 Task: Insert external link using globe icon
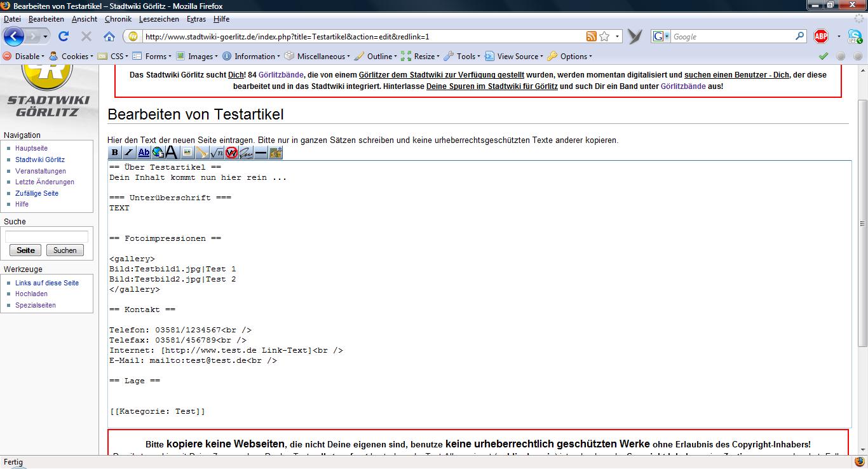158,153
